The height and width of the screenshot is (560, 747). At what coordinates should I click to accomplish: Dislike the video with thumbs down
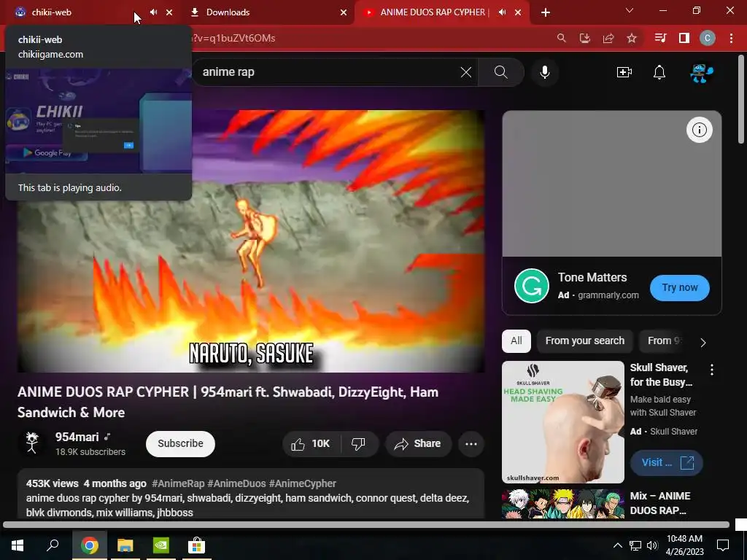pyautogui.click(x=359, y=444)
